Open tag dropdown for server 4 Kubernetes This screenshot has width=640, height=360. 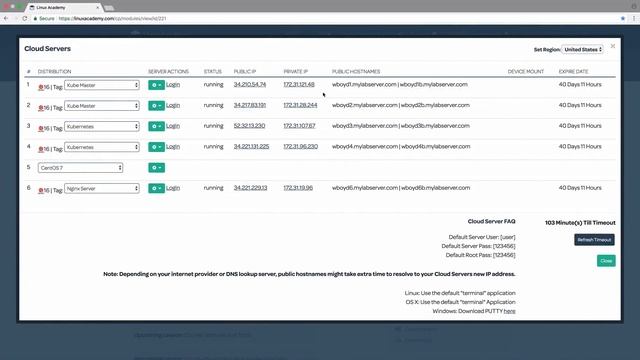(102, 147)
